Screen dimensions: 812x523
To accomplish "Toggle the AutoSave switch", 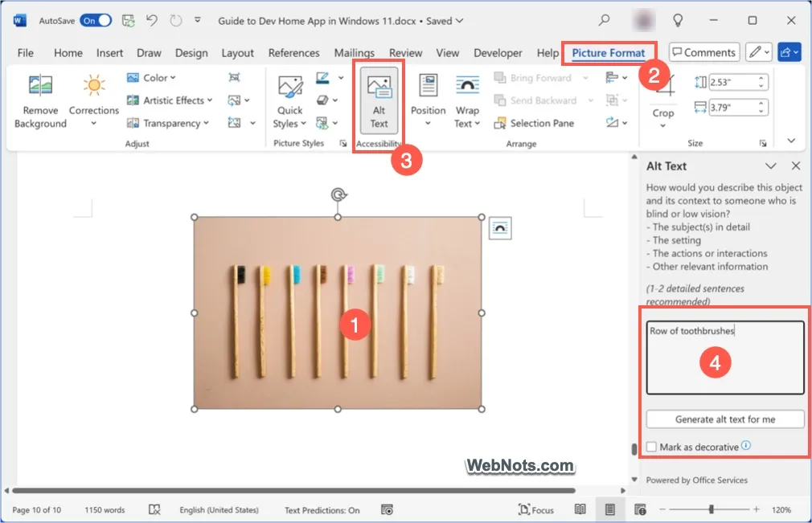I will (x=95, y=21).
